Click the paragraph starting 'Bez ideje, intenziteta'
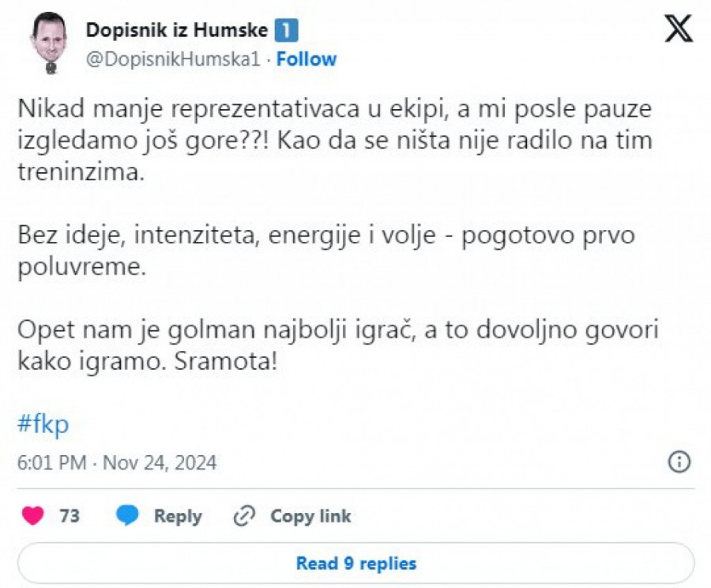711x588 pixels. tap(325, 251)
